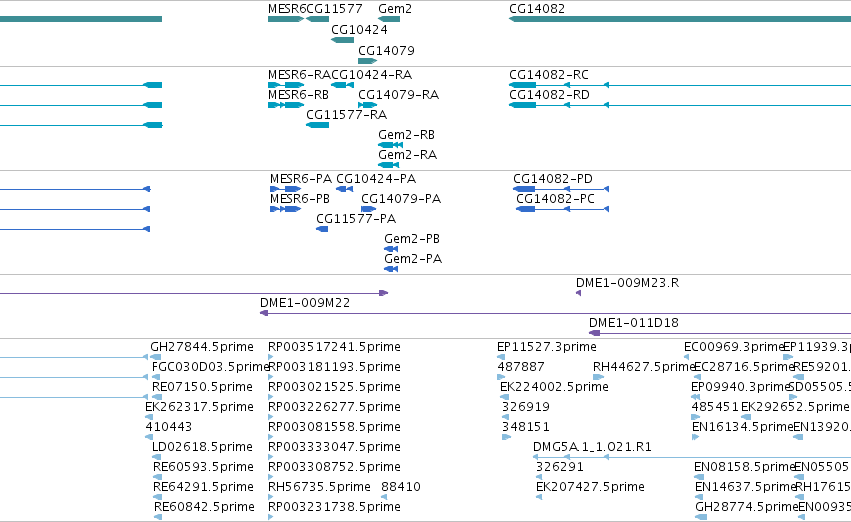Click the RP003181193.5prime EST
The width and height of the screenshot is (851, 522).
coord(271,377)
